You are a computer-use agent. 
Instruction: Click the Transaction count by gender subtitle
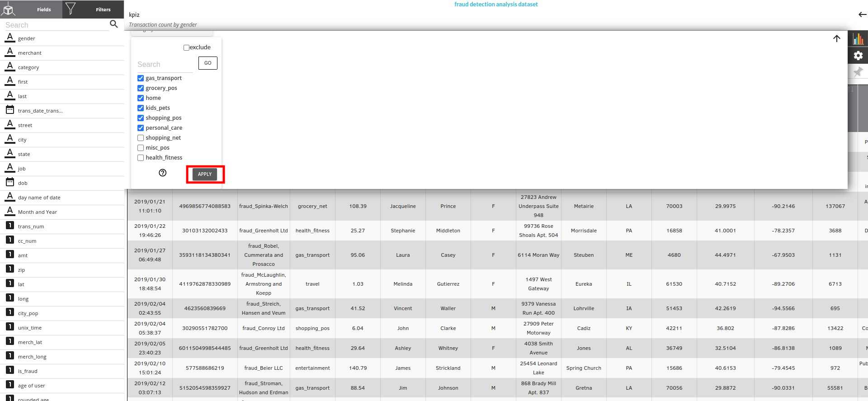pyautogui.click(x=163, y=25)
